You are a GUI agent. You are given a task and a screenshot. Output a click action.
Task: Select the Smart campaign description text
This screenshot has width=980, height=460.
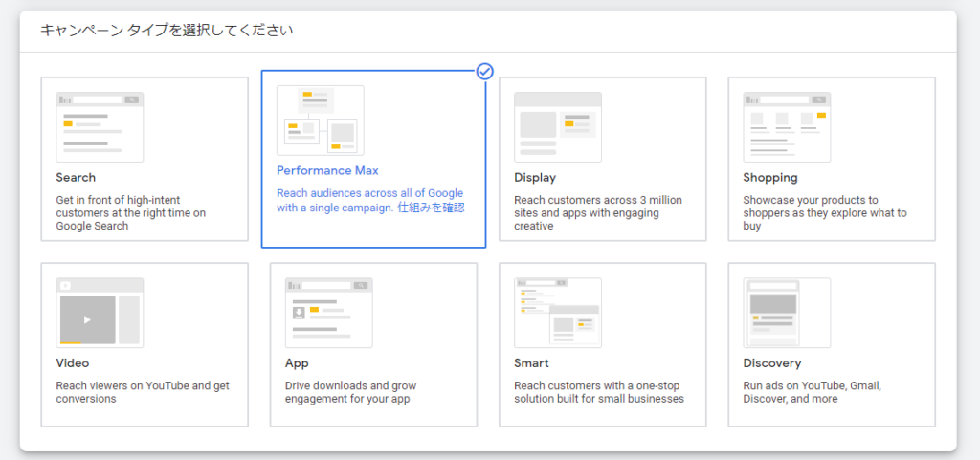599,392
